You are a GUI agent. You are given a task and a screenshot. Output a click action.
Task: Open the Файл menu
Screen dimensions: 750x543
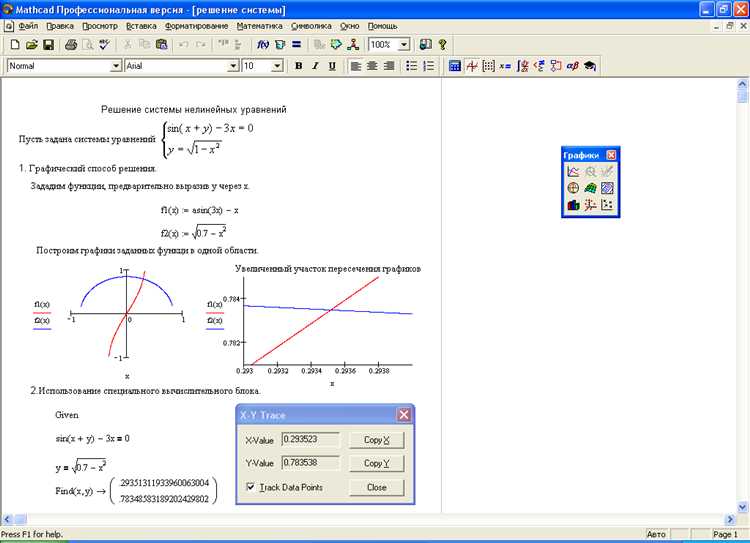pyautogui.click(x=28, y=26)
